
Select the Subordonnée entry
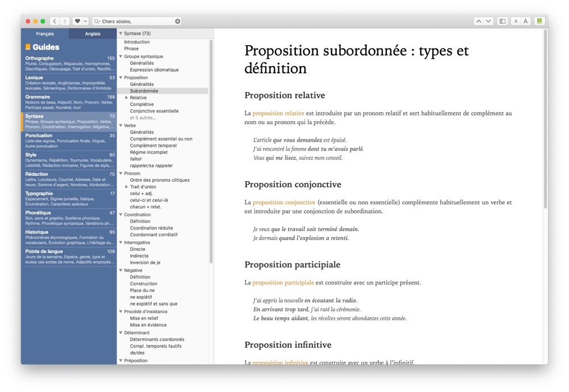[144, 90]
